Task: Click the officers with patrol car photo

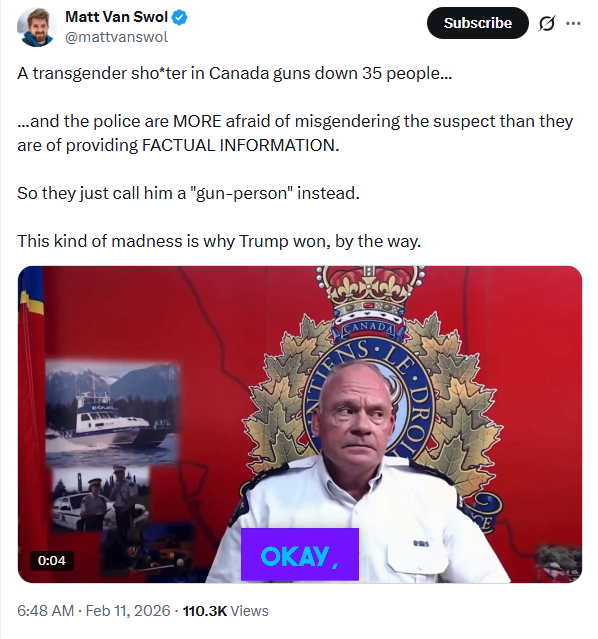Action: [x=100, y=497]
